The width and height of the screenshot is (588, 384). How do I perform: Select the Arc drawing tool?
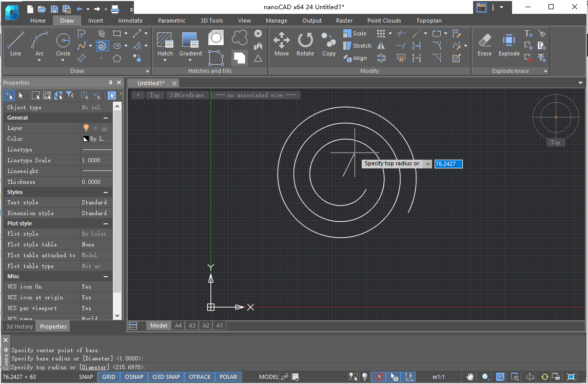pyautogui.click(x=40, y=44)
